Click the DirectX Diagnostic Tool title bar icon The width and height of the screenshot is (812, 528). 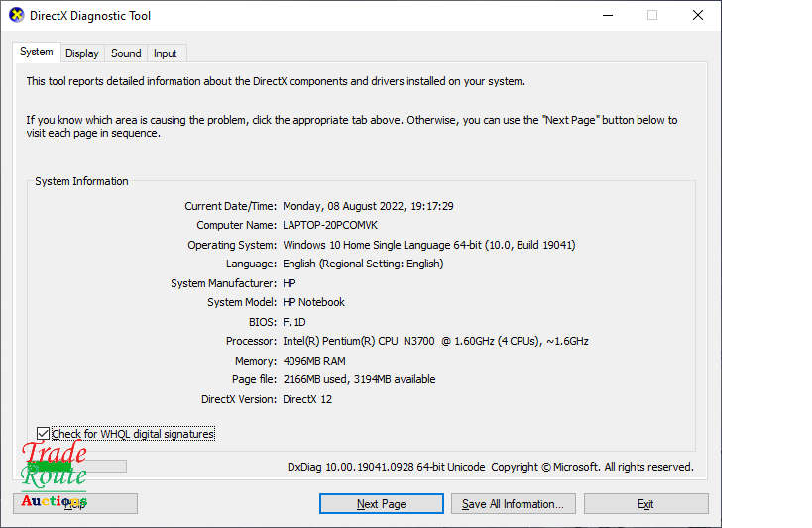(17, 16)
